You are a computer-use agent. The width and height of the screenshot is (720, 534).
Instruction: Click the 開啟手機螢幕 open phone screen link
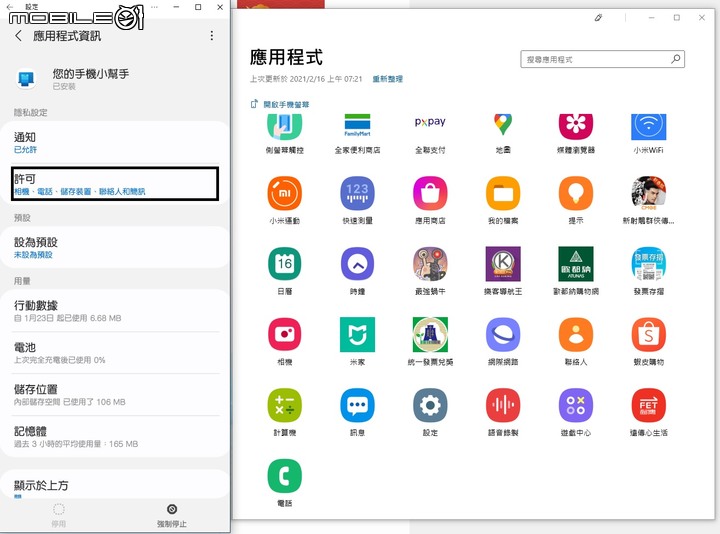(x=280, y=104)
